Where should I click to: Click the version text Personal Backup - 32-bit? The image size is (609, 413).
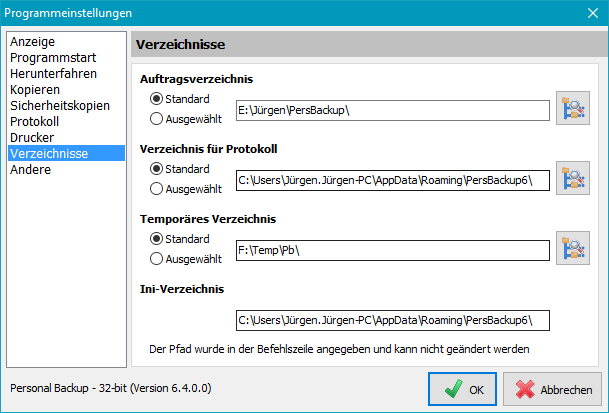[x=111, y=388]
